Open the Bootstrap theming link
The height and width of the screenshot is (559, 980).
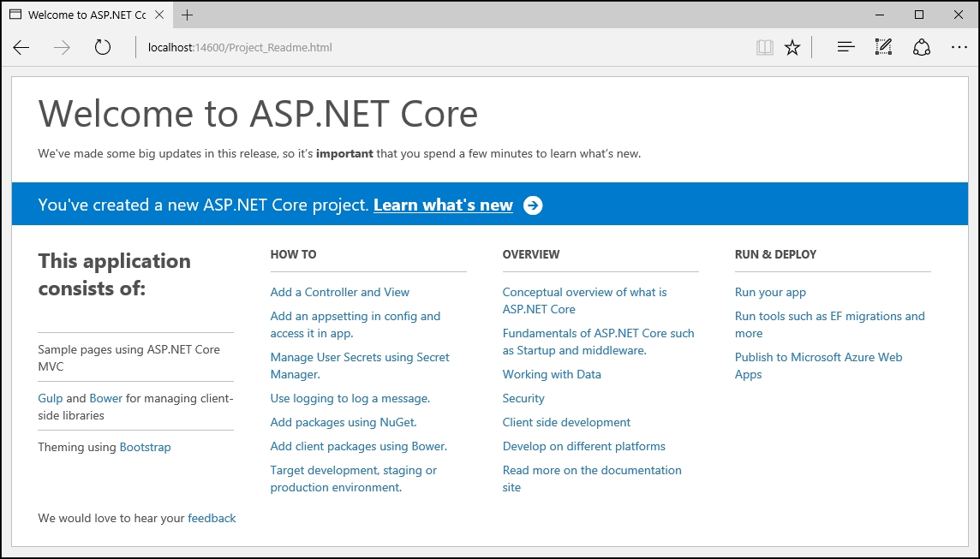click(x=145, y=447)
